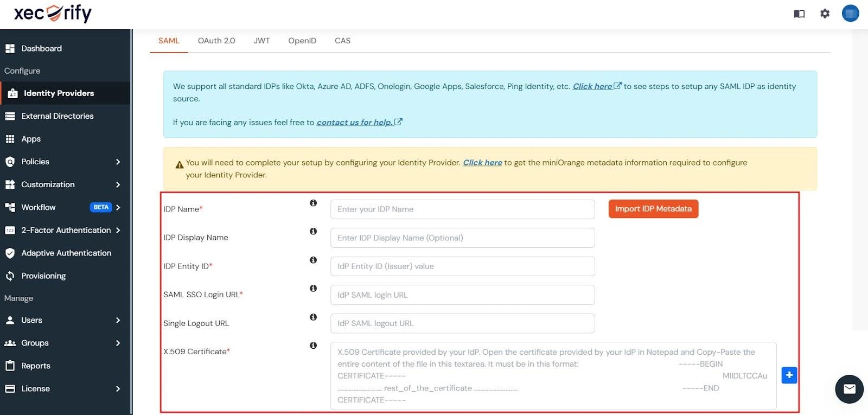Screen dimensions: 868x415
Task: Show info tooltip for X.509 Certificate
Action: pos(313,345)
